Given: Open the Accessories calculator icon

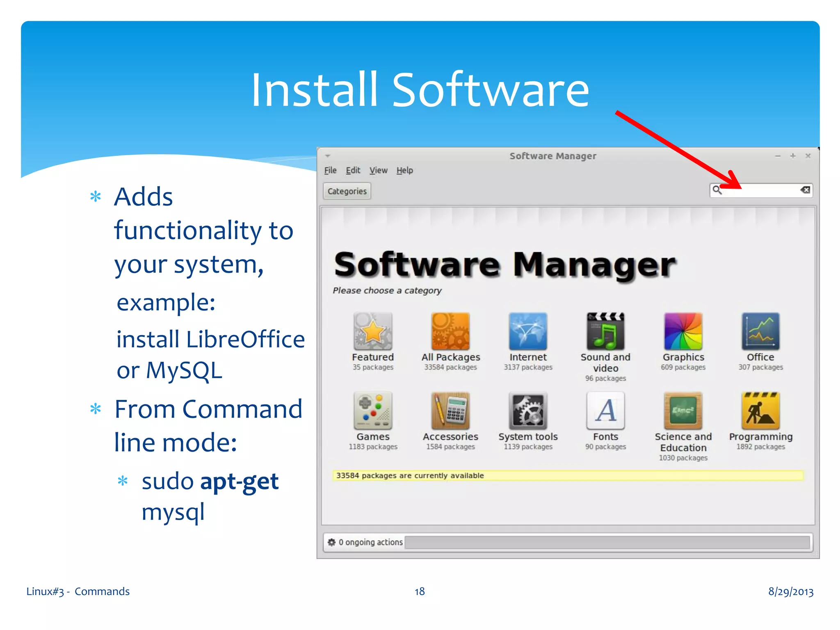Looking at the screenshot, I should point(450,411).
